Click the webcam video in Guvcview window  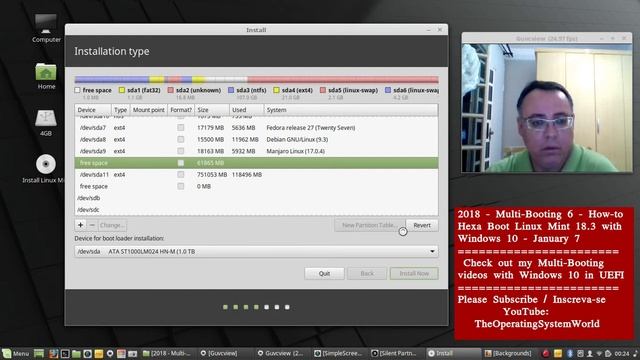[547, 108]
